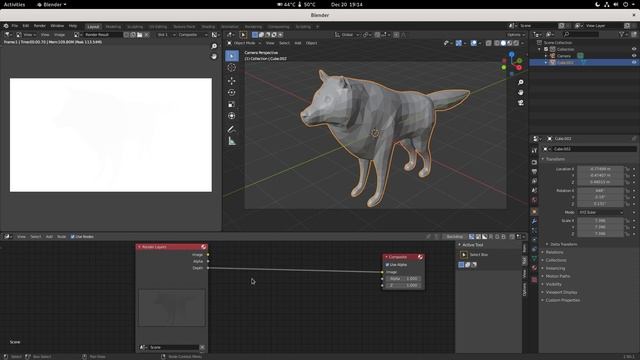Viewport: 640px width, 360px height.
Task: Click the Slot 1 selector in image editor
Action: tap(166, 35)
